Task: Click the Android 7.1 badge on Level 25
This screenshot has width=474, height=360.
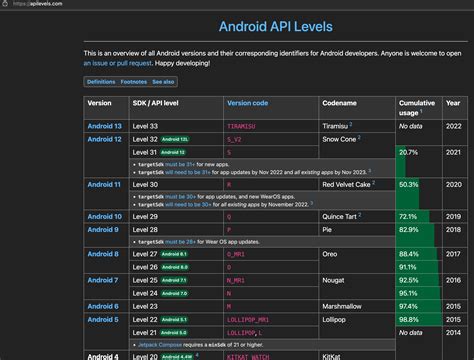Action: (x=174, y=280)
